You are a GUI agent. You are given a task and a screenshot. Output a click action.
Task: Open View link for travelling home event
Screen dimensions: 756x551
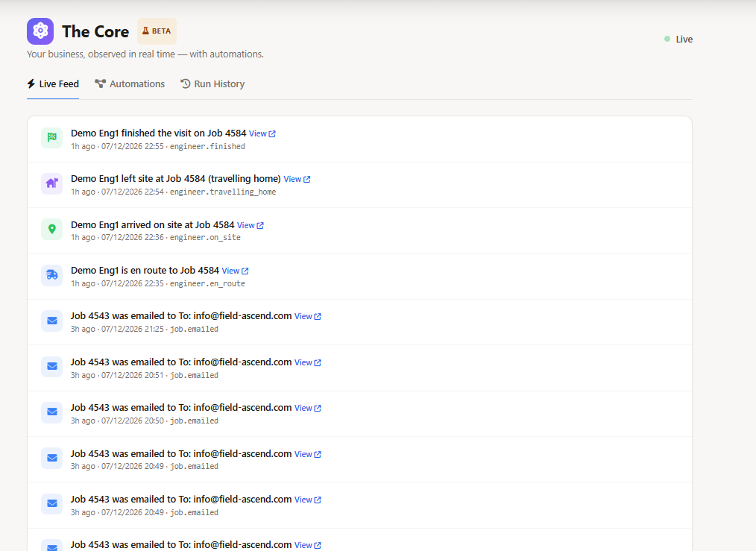297,179
